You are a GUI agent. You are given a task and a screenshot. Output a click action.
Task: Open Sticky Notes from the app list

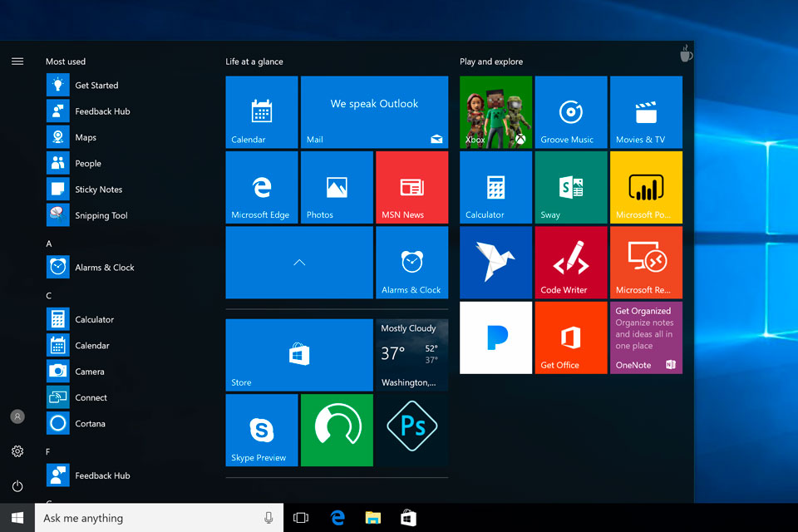[85, 189]
